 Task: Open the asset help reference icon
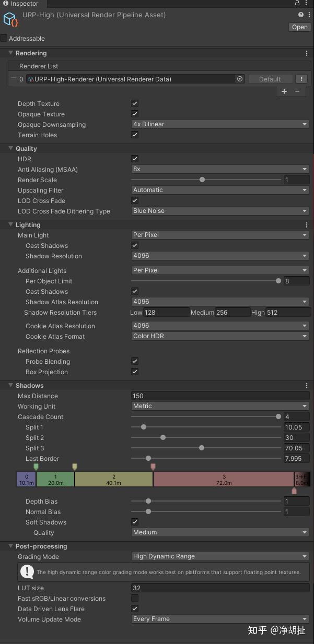tap(301, 15)
